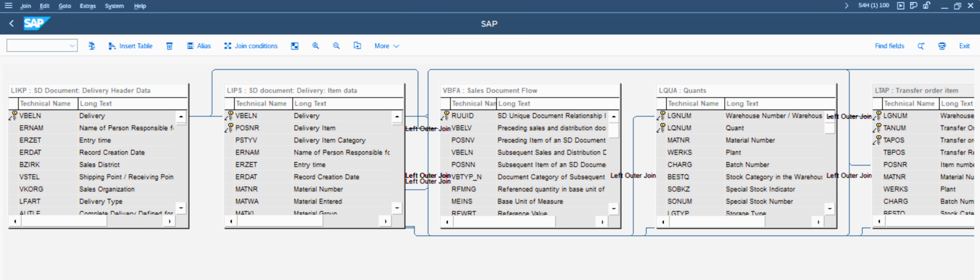Expand the More toolbar menu
Viewport: 980px width, 280px height.
[386, 46]
